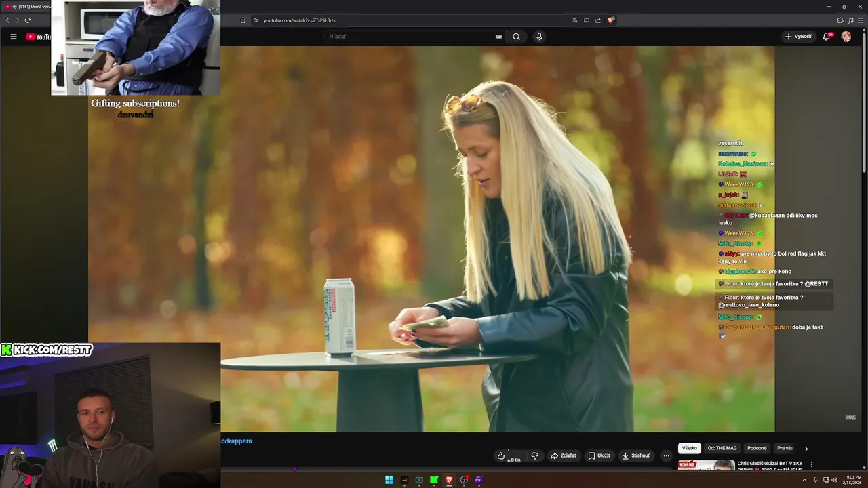Expand filter chips with right chevron
The width and height of the screenshot is (868, 488).
[x=806, y=449]
